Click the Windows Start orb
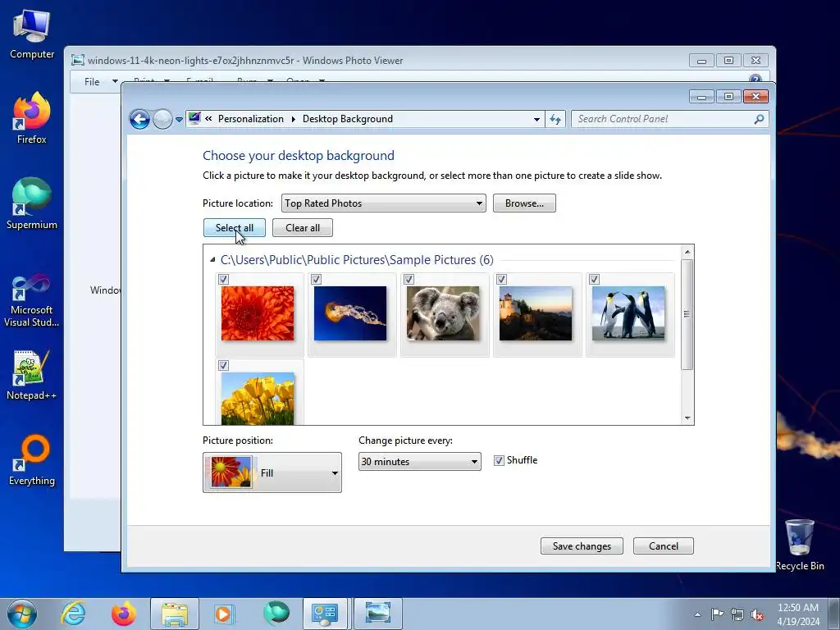 [x=22, y=614]
